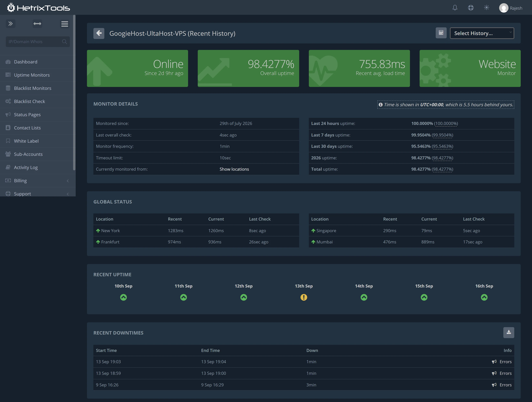Screen dimensions: 532x402
Task: Click the Online status card
Action: pos(137,69)
